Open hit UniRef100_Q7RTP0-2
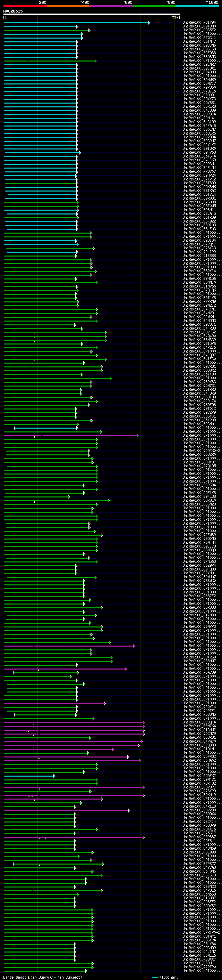The height and width of the screenshot is (980, 222). click(201, 932)
